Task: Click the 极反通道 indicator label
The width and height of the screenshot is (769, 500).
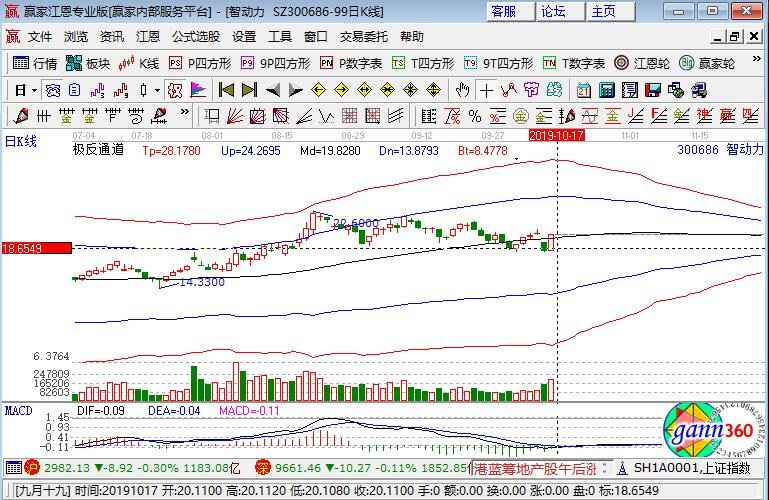Action: [98, 150]
